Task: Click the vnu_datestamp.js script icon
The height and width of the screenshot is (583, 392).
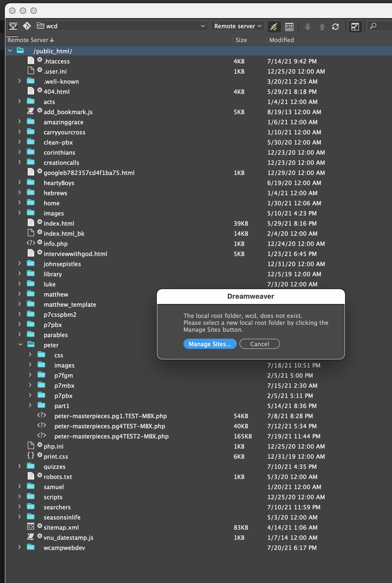Action: coord(31,537)
